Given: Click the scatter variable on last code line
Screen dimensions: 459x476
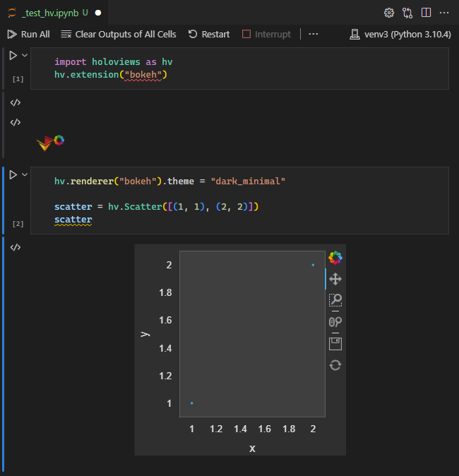Looking at the screenshot, I should point(73,220).
